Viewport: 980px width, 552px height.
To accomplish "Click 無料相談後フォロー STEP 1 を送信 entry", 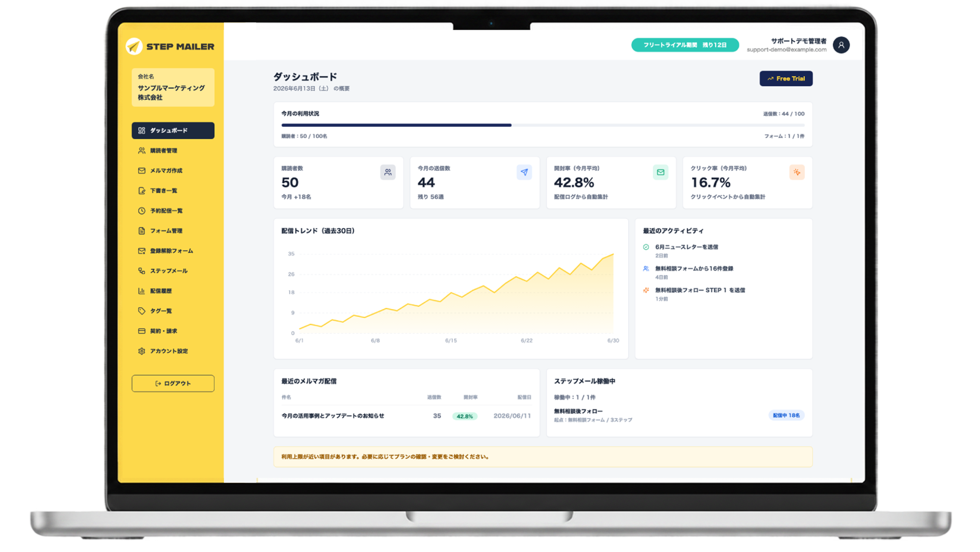I will 693,294.
